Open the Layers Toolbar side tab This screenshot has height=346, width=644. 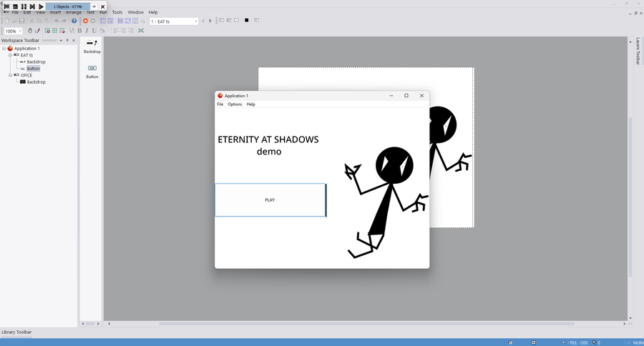pos(638,51)
